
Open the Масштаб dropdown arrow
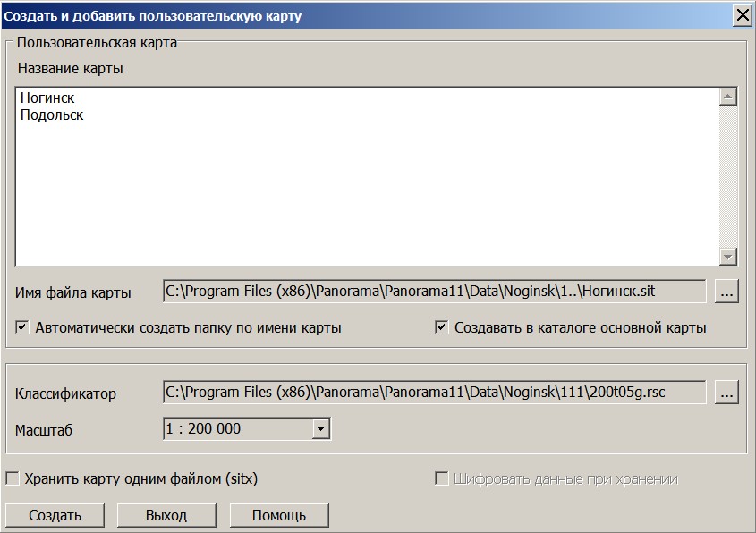(321, 429)
